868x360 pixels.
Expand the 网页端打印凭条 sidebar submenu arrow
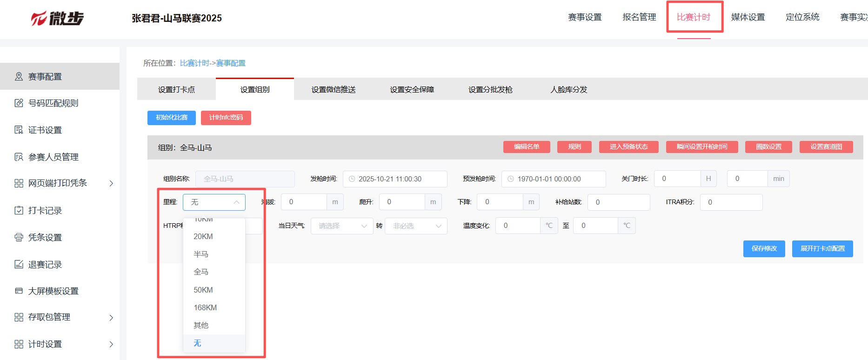point(111,183)
